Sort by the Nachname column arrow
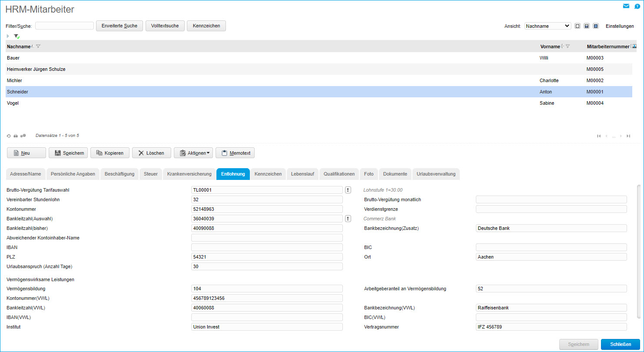Screen dimensions: 644x352 pyautogui.click(x=33, y=46)
